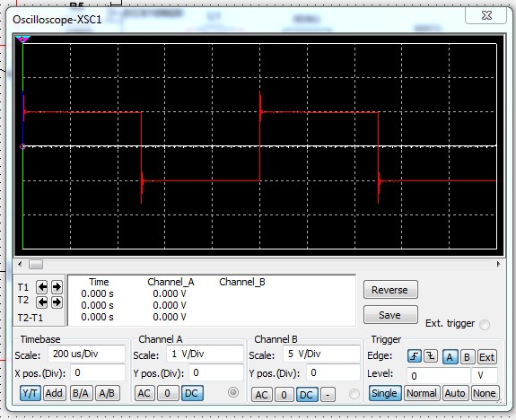Screen dimensions: 516x420
Task: Move cursor T2 right with arrow
Action: click(57, 302)
